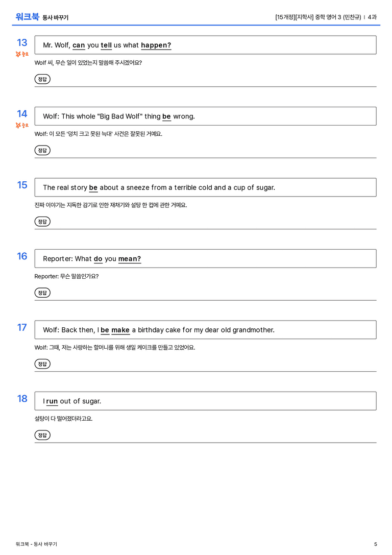Click the 정답 badge under question 18
Viewport: 392px width, 555px height.
(42, 435)
